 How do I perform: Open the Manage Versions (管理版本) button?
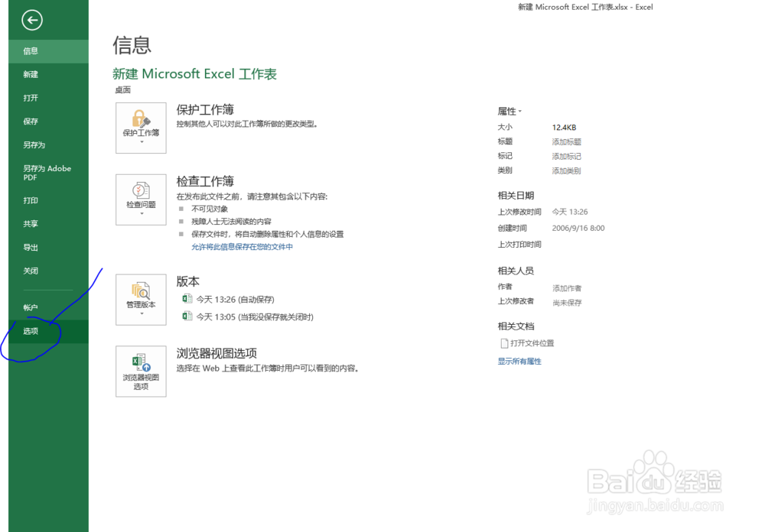pos(141,300)
